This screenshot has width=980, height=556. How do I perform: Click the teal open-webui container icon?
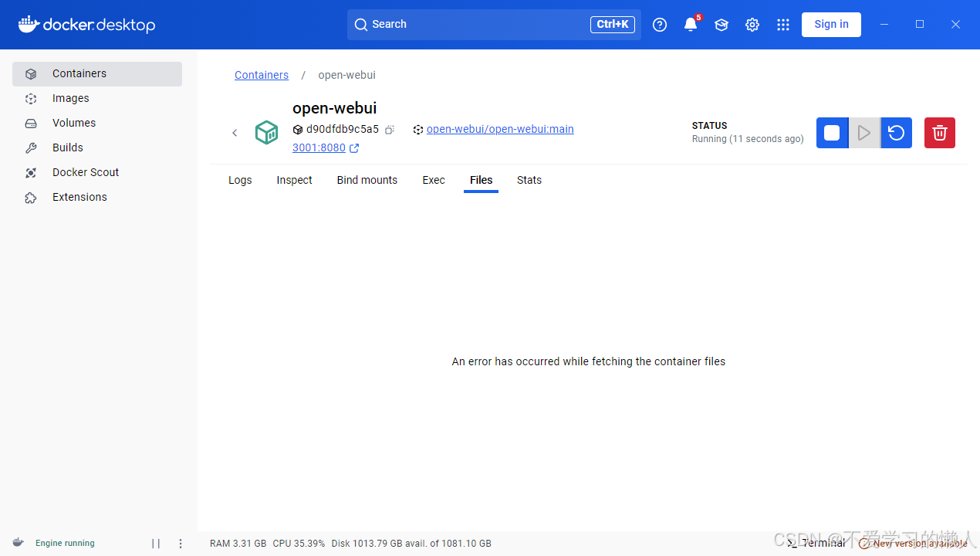267,133
